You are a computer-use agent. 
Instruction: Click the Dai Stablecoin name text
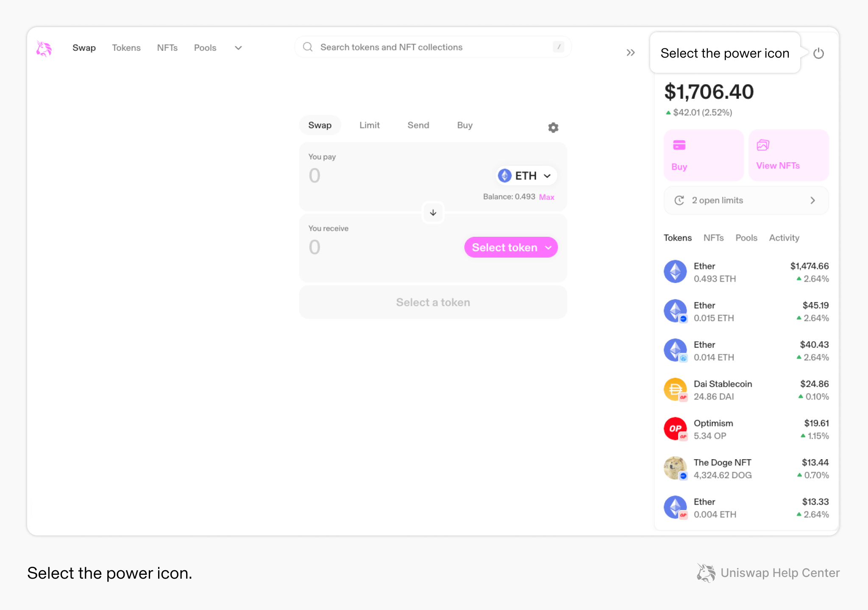pos(723,384)
